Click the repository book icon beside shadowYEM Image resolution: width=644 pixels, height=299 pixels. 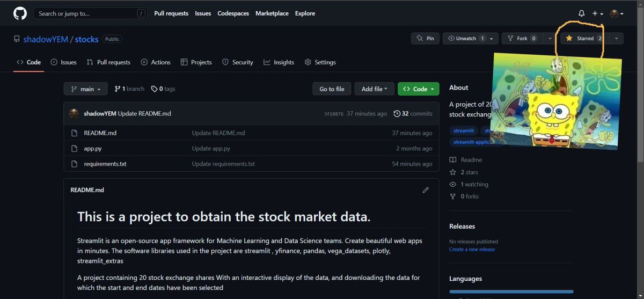pyautogui.click(x=17, y=39)
